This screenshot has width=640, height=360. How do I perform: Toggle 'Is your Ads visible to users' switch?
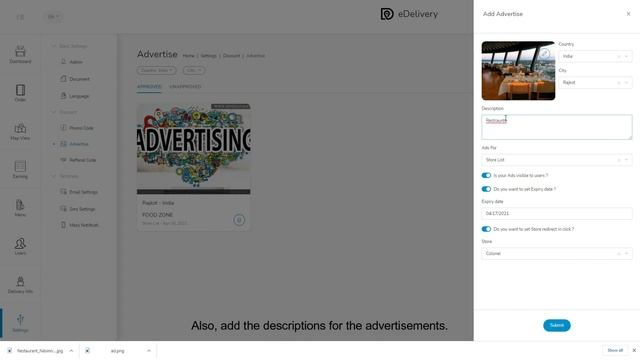(x=486, y=175)
